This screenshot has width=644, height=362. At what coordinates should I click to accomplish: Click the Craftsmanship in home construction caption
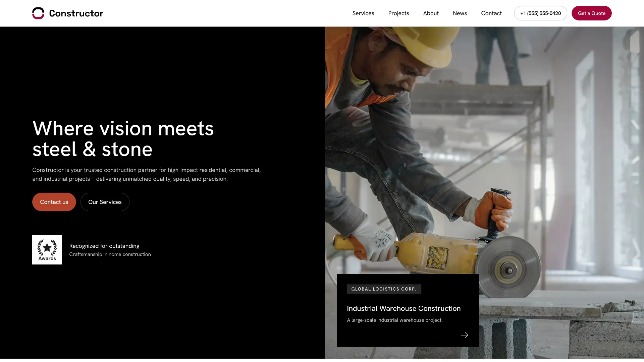click(x=110, y=254)
